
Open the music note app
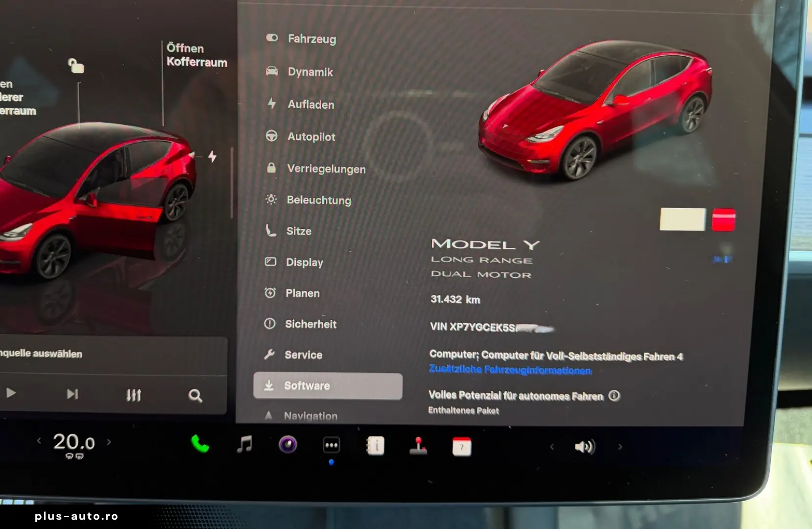[x=244, y=445]
